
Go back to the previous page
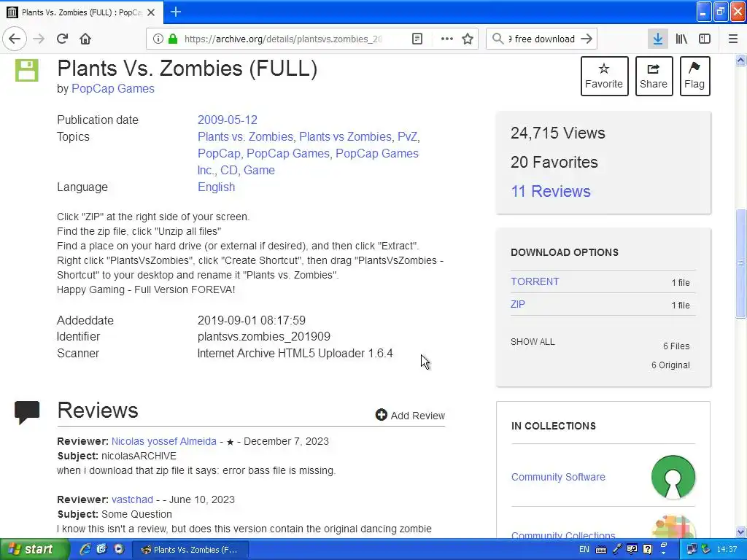point(15,39)
